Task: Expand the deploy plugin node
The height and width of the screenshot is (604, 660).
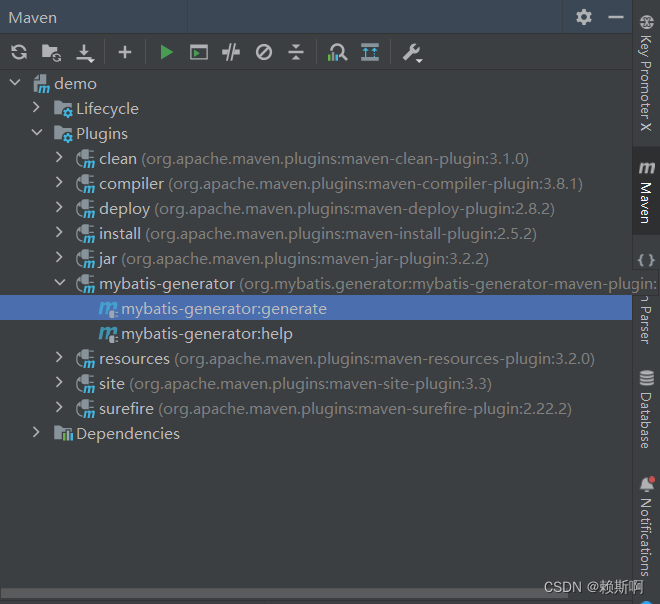Action: coord(59,208)
